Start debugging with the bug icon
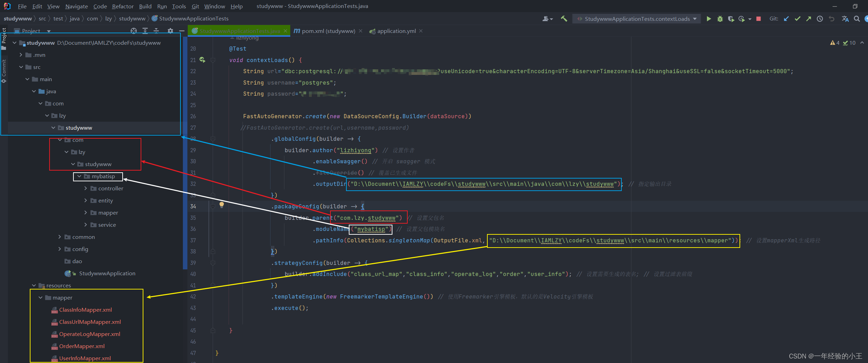The image size is (868, 363). [720, 19]
